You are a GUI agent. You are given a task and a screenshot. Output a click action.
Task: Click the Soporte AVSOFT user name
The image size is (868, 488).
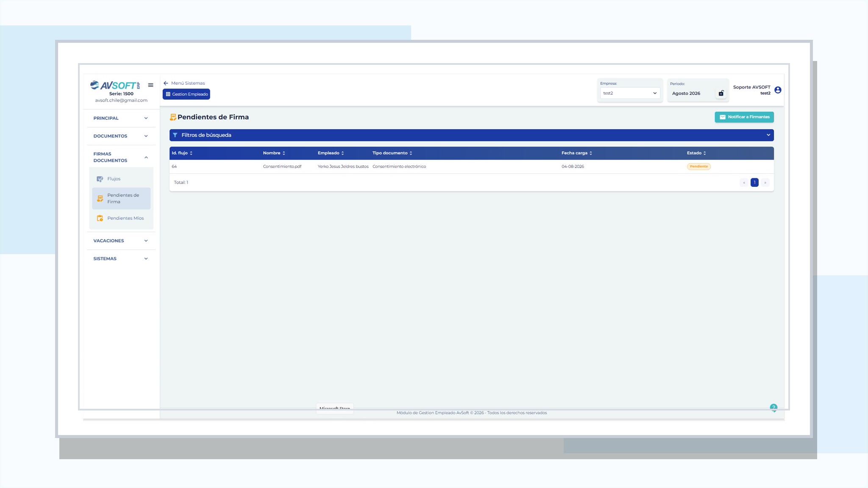pyautogui.click(x=752, y=87)
